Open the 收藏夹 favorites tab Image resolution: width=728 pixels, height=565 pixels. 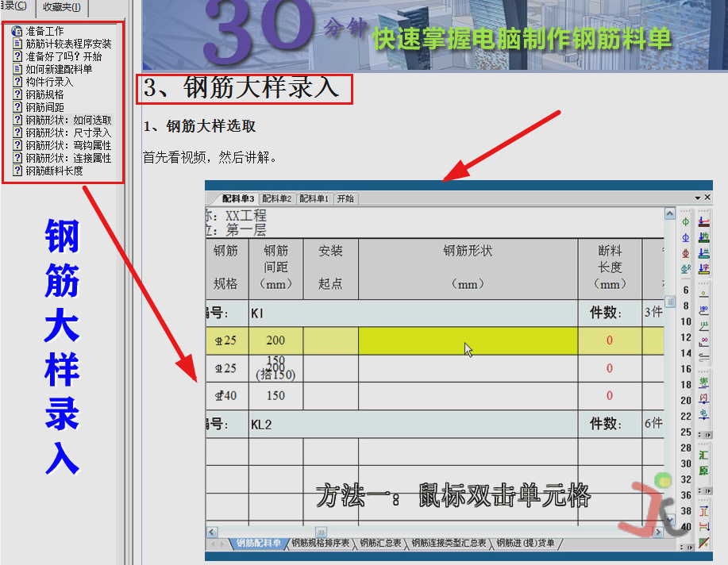click(x=62, y=7)
